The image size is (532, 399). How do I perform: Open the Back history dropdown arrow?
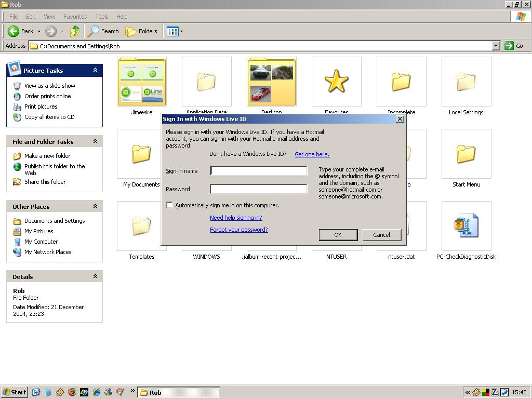tap(39, 31)
